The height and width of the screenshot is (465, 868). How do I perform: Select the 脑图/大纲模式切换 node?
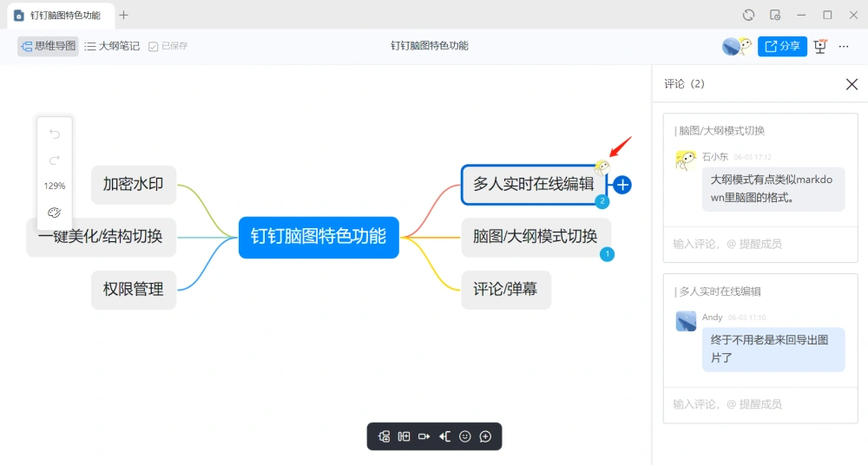pyautogui.click(x=536, y=237)
